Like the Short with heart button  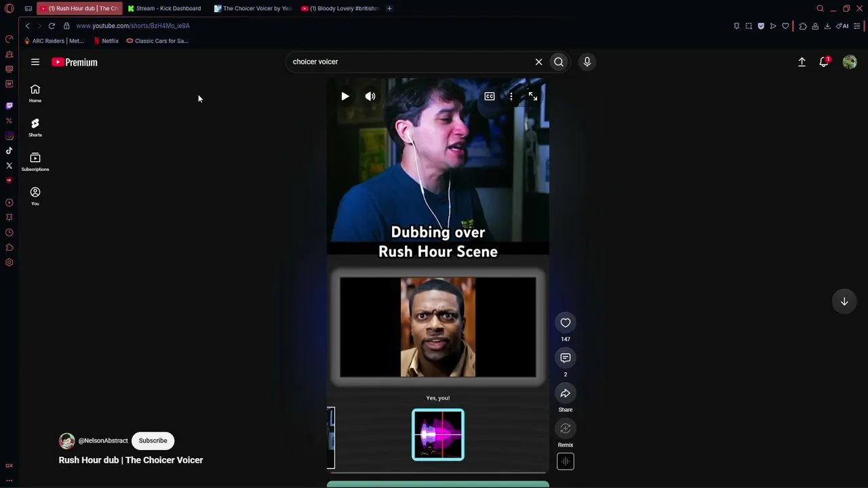click(x=566, y=323)
